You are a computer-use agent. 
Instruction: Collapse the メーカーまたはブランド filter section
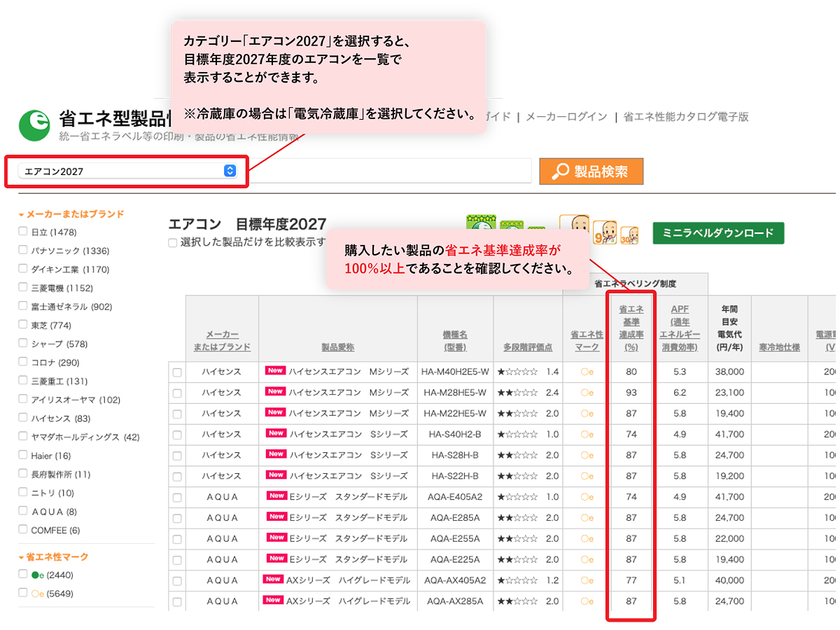(71, 214)
